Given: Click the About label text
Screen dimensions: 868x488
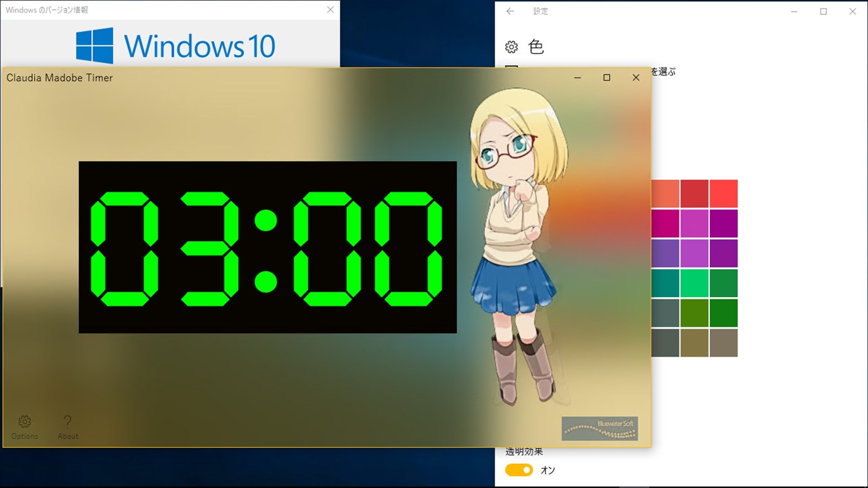Looking at the screenshot, I should pos(67,436).
